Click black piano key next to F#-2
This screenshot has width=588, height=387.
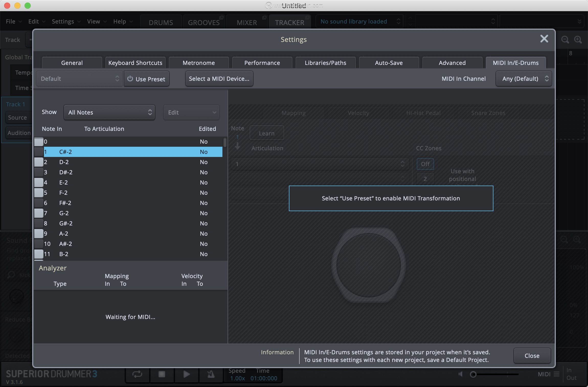(x=39, y=203)
